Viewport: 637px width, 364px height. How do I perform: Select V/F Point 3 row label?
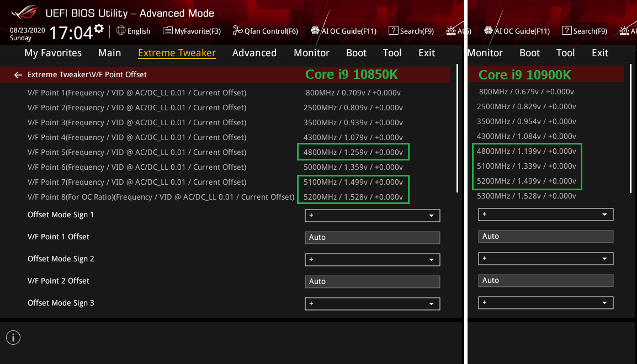[x=137, y=122]
